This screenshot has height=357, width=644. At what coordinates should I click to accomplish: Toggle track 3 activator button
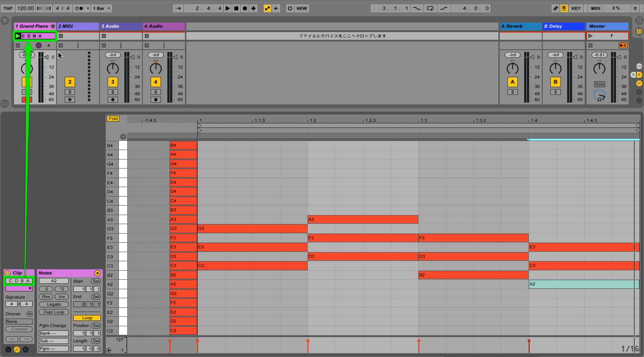pyautogui.click(x=113, y=82)
